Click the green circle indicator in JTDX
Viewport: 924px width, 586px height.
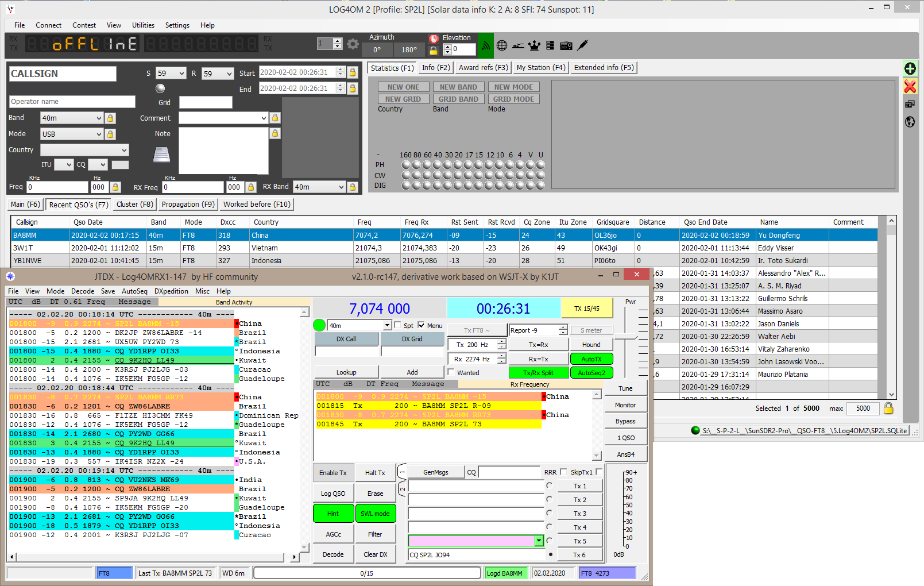[319, 325]
